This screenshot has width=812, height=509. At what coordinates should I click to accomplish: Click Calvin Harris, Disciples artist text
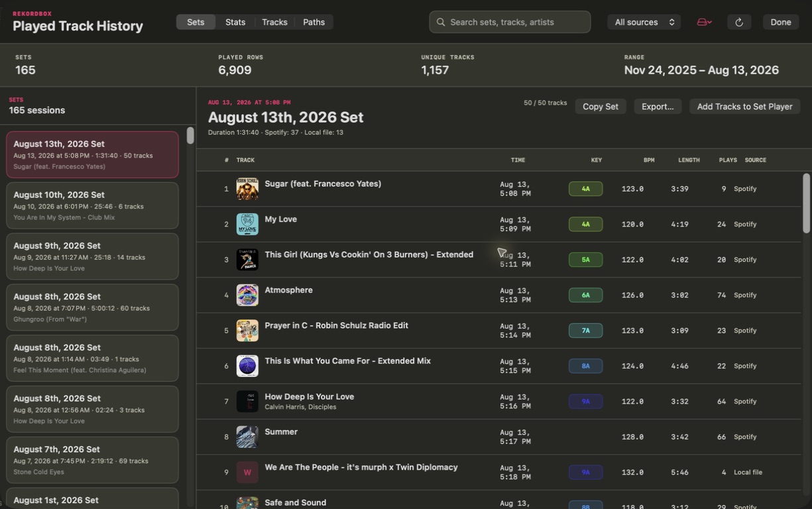(x=300, y=407)
